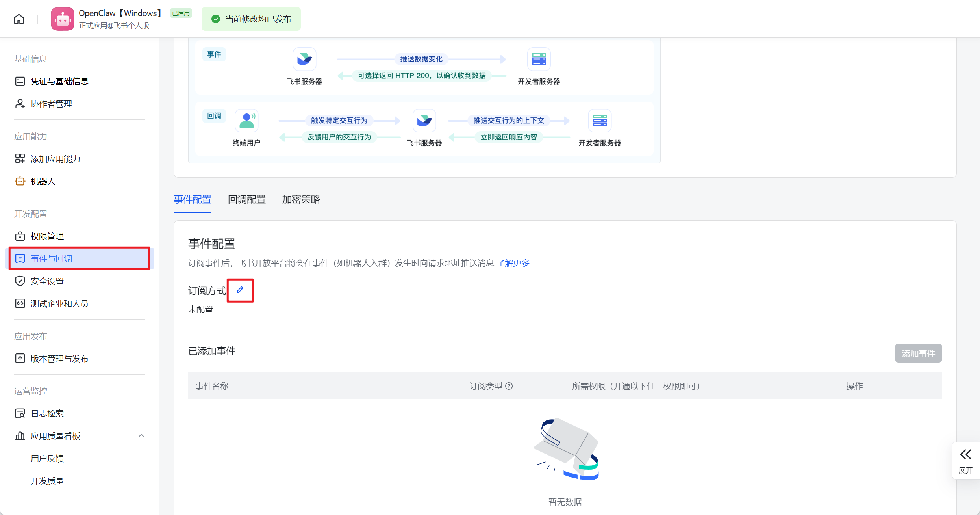
Task: Select 开发质量 under quality dashboard
Action: pos(47,481)
